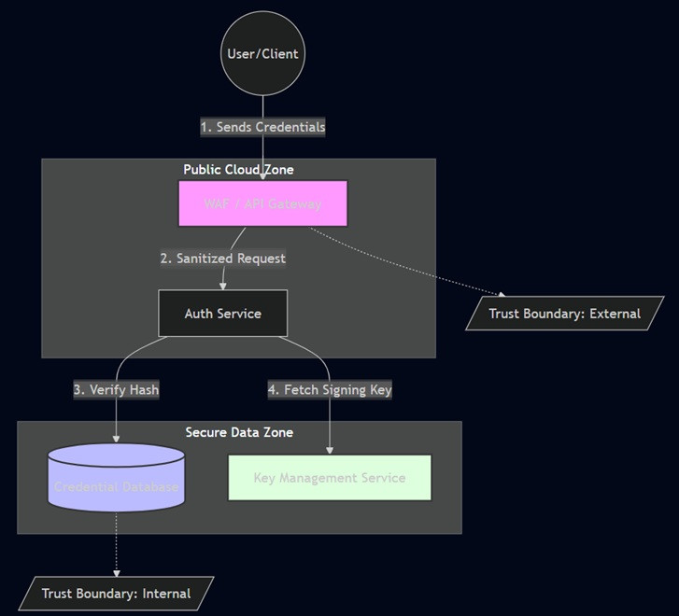Click the '3. Verify Hash' edge label

pos(116,390)
